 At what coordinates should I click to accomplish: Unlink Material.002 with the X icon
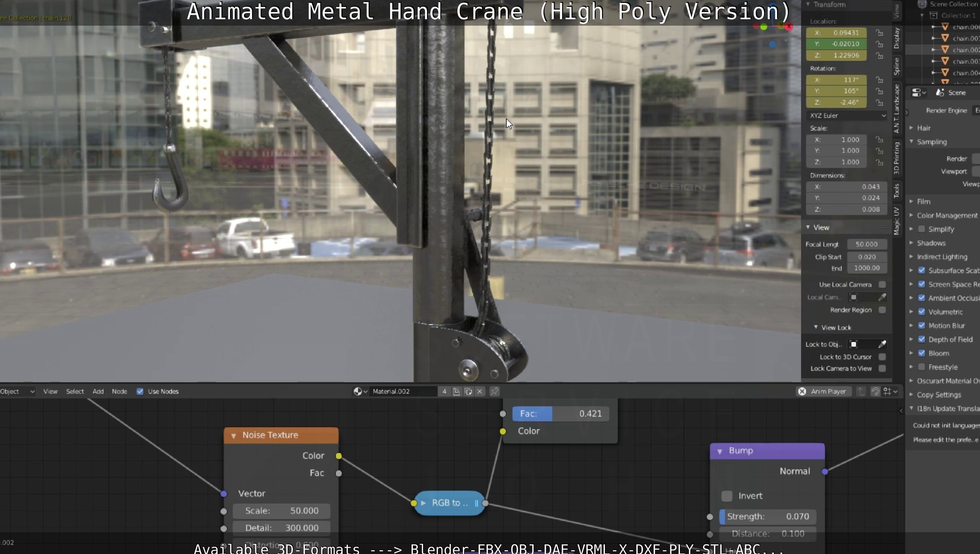(480, 391)
